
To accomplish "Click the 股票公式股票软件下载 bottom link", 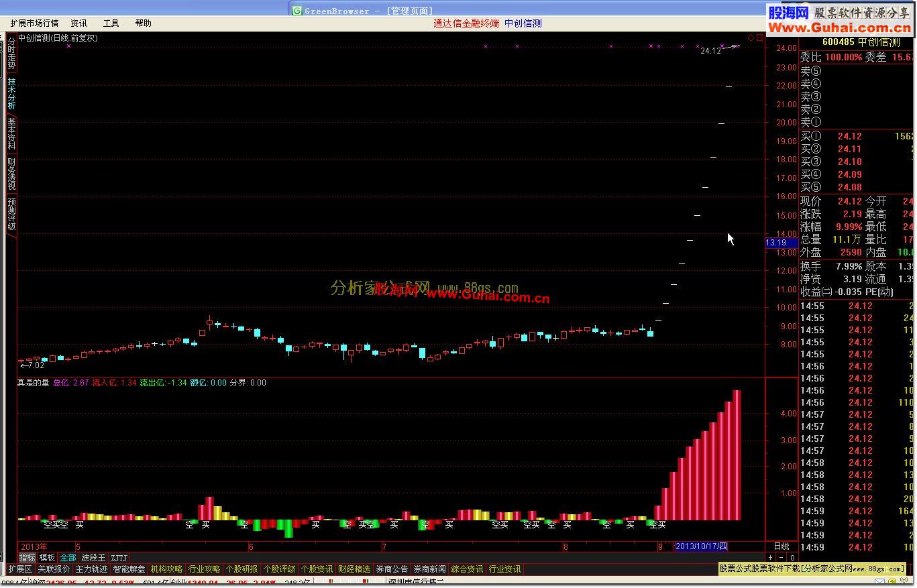I will coord(813,569).
